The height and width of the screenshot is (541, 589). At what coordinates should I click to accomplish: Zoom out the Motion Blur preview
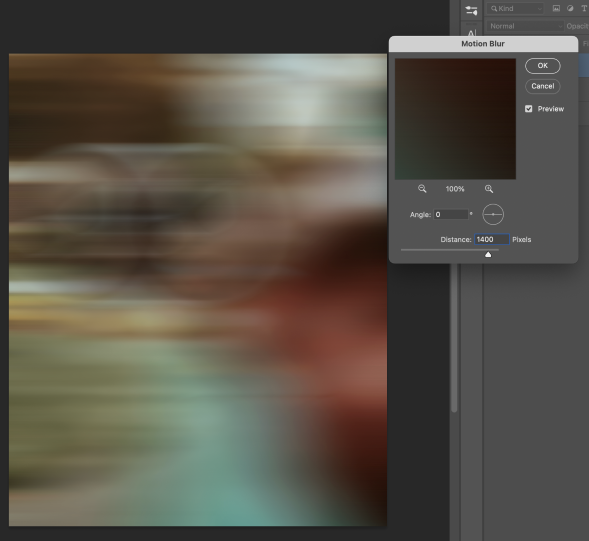tap(422, 189)
